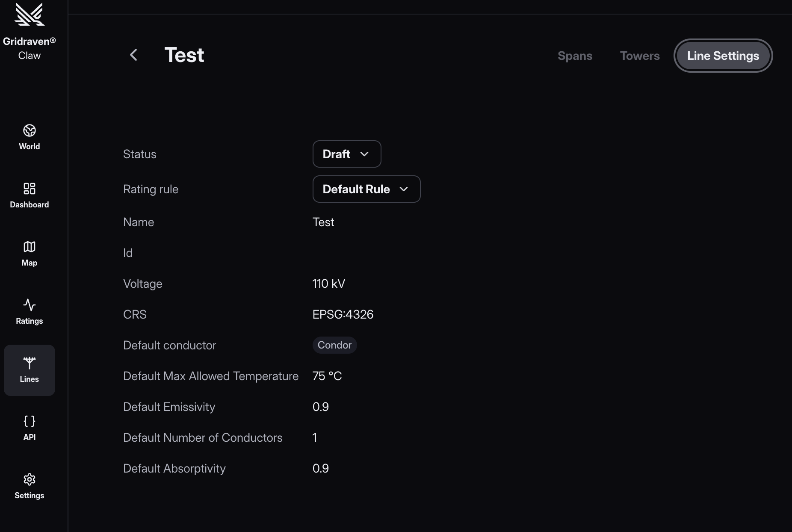Switch to the Spans tab
The width and height of the screenshot is (792, 532).
pos(575,56)
